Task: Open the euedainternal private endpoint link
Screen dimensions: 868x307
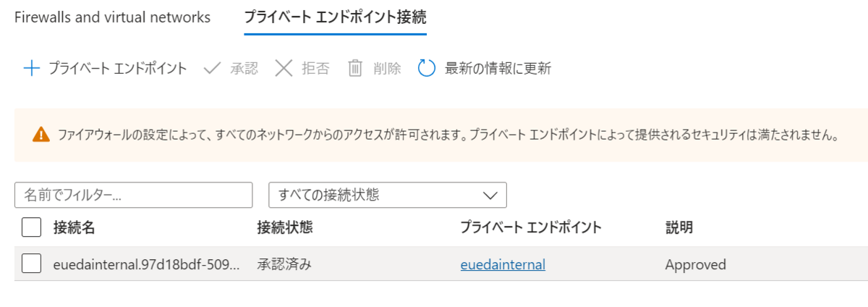Action: click(503, 265)
